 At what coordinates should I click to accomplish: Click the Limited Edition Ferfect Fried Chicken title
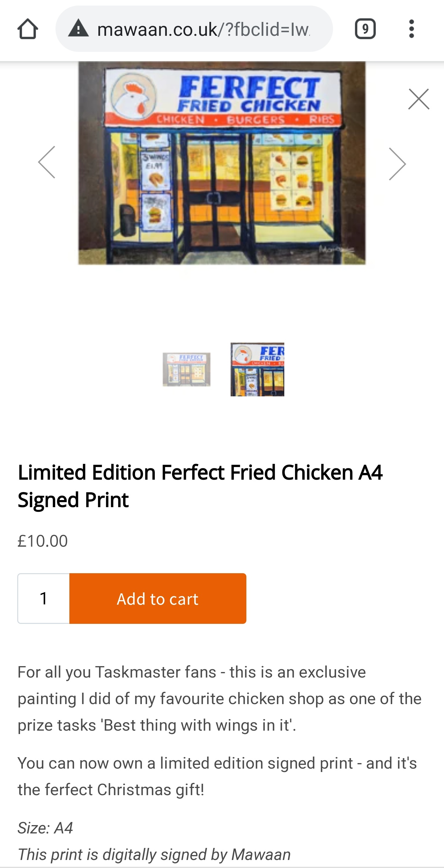[200, 486]
